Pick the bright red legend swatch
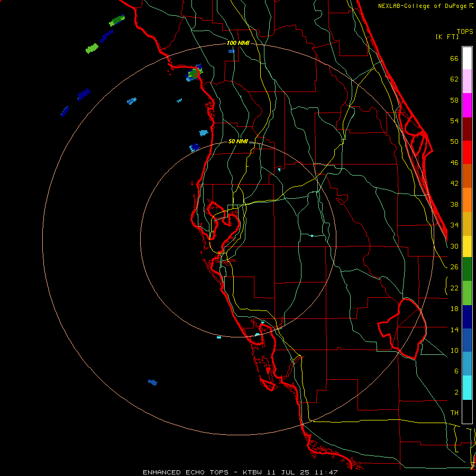Image resolution: width=476 pixels, height=476 pixels. click(x=467, y=152)
